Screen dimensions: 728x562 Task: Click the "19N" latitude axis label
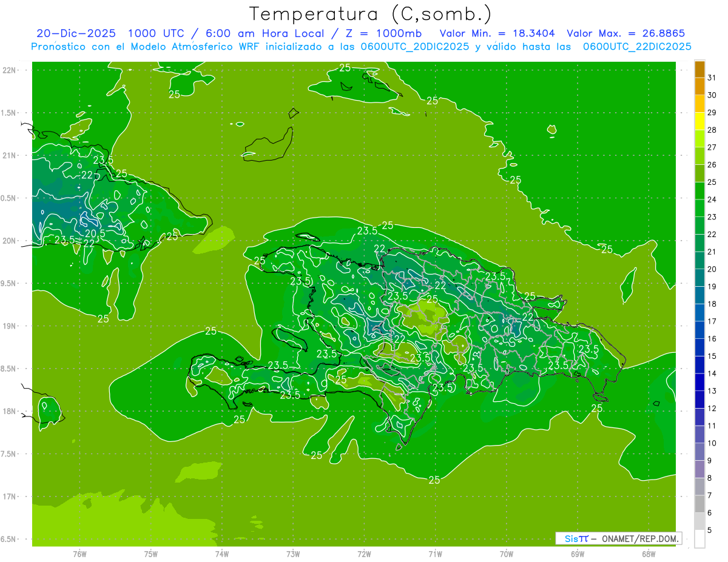pos(10,326)
